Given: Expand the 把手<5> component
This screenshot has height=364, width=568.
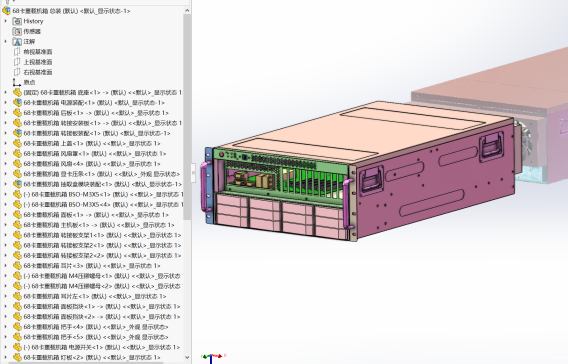Looking at the screenshot, I should tap(5, 337).
